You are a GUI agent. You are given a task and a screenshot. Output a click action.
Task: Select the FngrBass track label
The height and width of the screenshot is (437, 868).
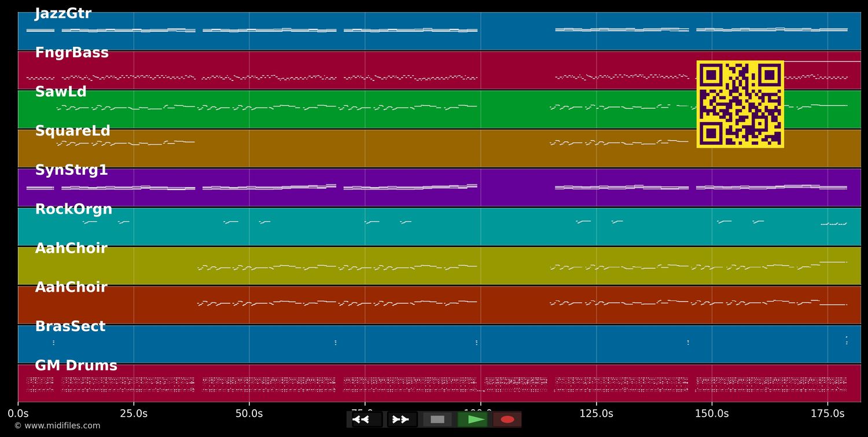coord(72,52)
